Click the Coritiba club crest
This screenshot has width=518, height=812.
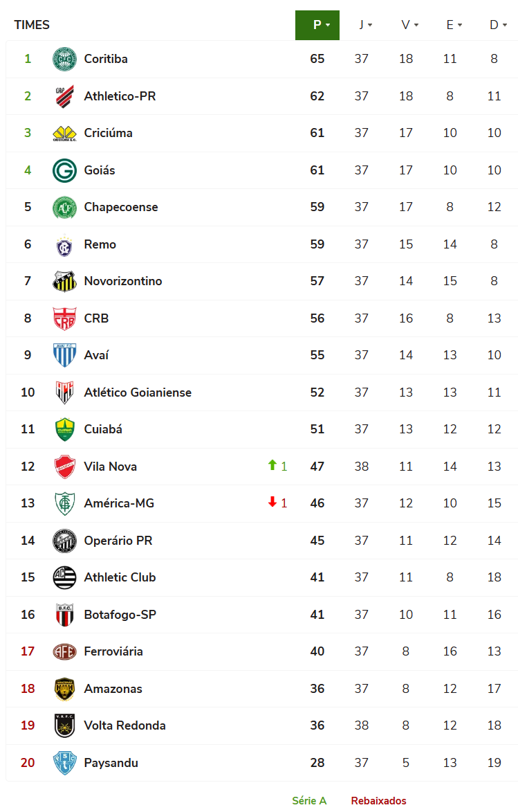click(64, 59)
